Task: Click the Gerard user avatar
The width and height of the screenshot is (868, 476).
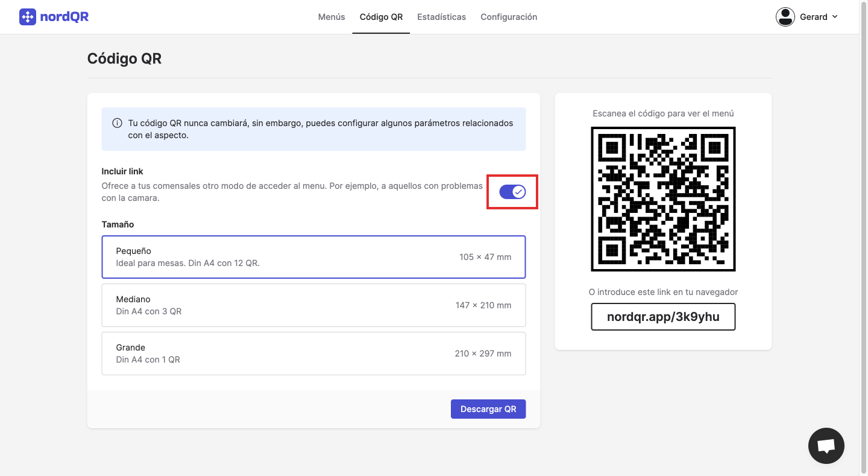Action: tap(785, 17)
